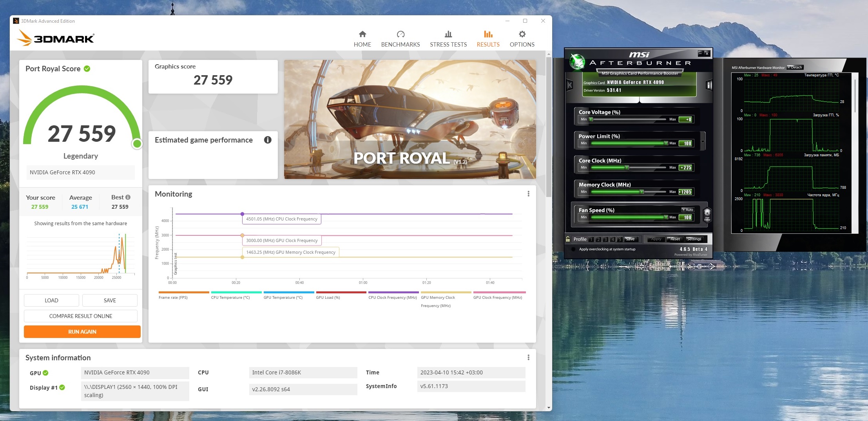The width and height of the screenshot is (868, 421).
Task: Click the LOAD result button
Action: [x=51, y=300]
